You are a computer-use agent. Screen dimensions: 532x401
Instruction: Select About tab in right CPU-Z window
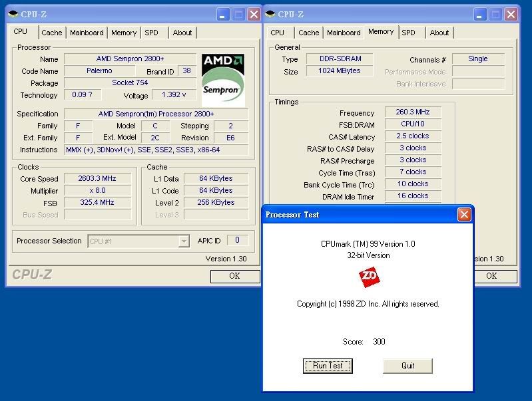(439, 33)
